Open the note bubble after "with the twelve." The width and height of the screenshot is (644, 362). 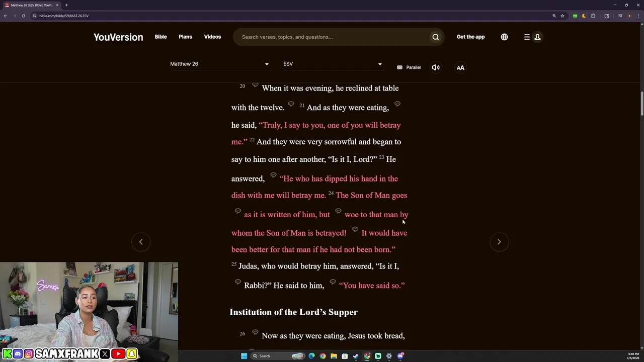[291, 104]
